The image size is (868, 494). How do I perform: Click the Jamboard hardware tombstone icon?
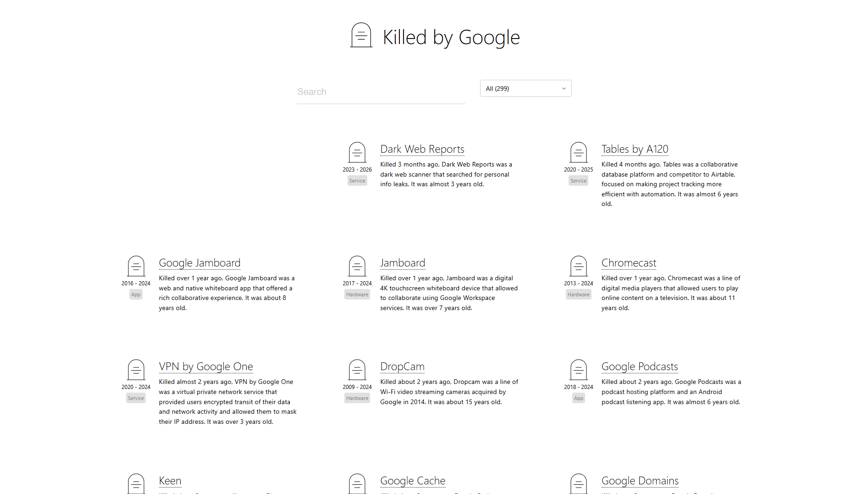point(357,266)
